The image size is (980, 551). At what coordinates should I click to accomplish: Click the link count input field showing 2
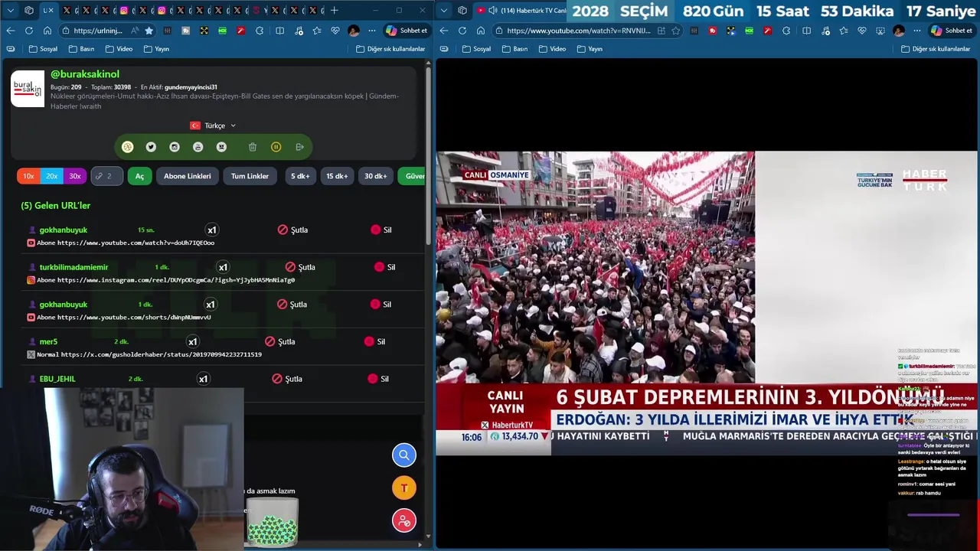click(107, 176)
